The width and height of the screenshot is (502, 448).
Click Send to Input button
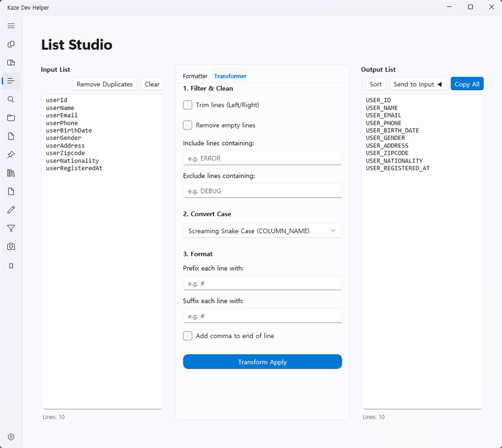tap(418, 84)
